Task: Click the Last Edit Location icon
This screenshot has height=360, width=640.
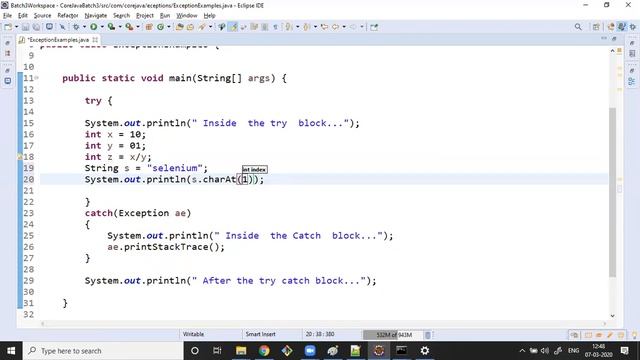Action: [x=324, y=27]
